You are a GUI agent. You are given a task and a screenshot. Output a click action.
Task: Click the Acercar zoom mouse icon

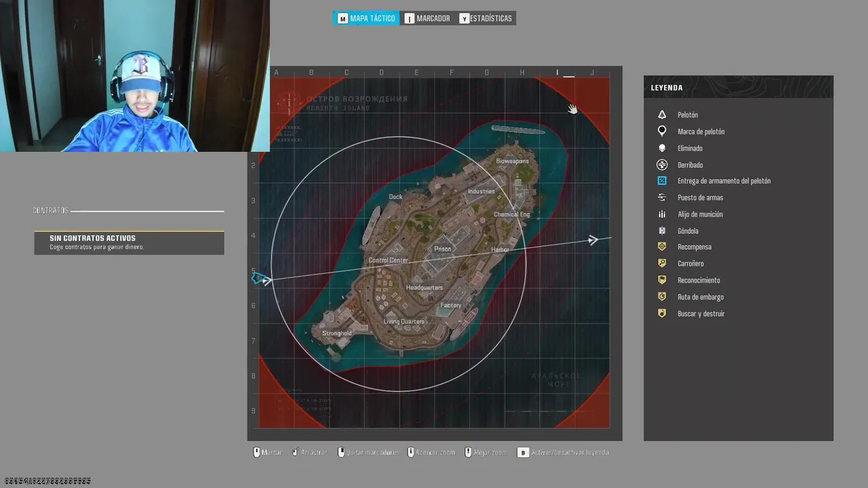(x=410, y=452)
